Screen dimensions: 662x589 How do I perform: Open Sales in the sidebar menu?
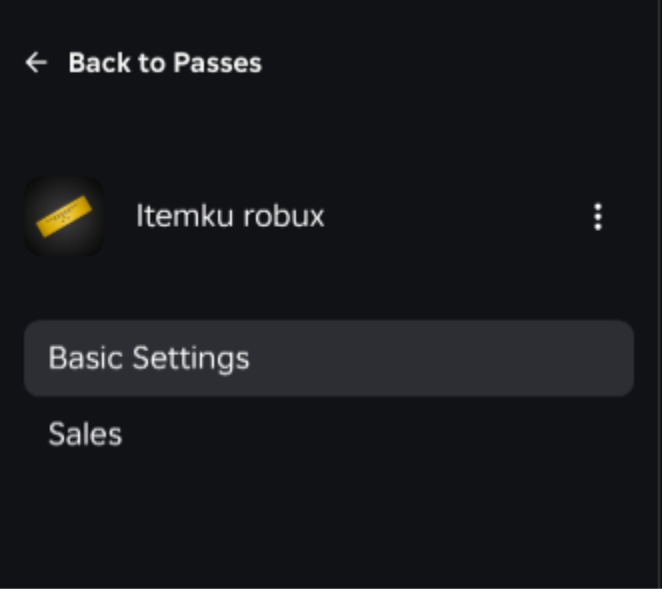85,434
